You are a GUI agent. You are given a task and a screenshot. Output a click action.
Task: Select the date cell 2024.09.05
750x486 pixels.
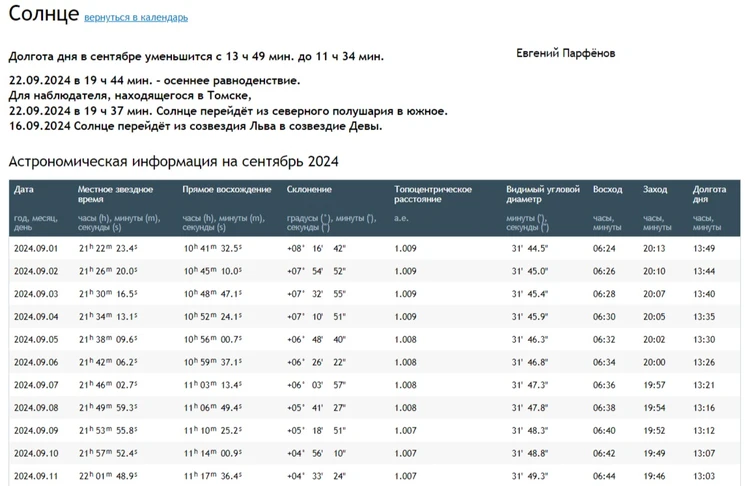[x=36, y=340]
